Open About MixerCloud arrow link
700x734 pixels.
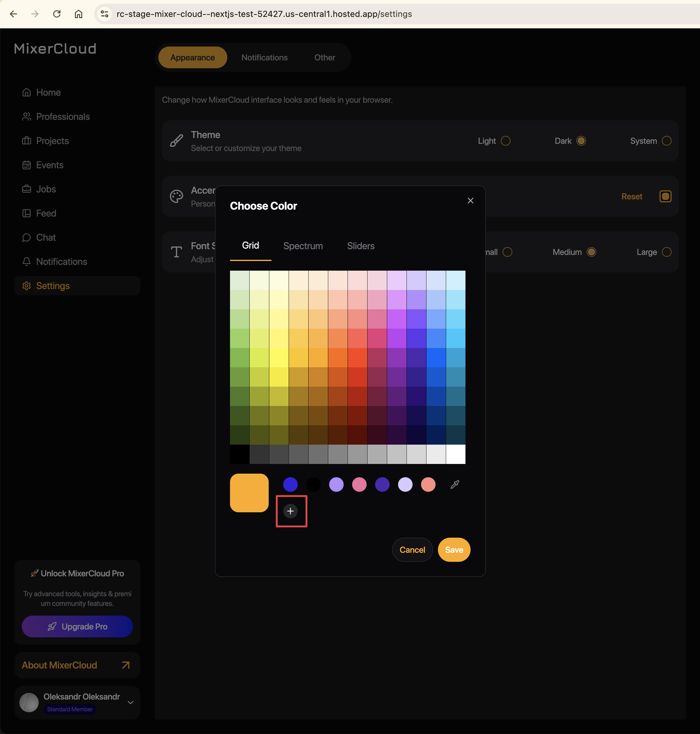coord(126,665)
